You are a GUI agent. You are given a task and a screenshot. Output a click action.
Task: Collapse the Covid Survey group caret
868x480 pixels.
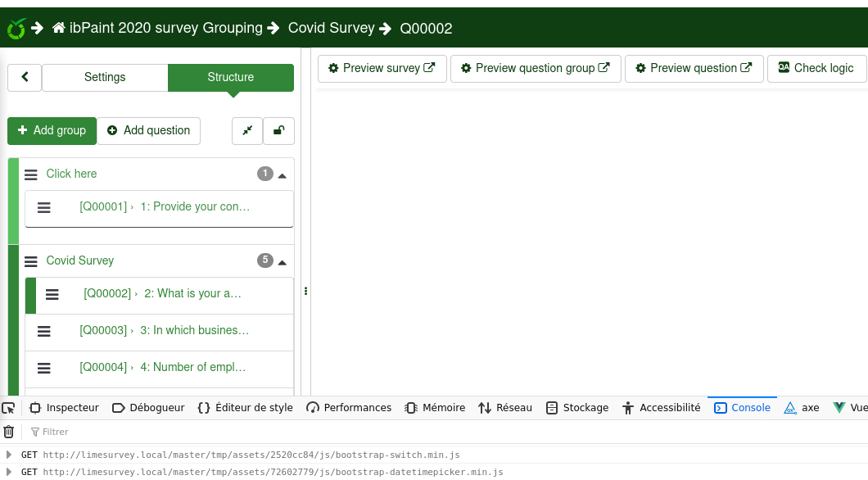283,262
